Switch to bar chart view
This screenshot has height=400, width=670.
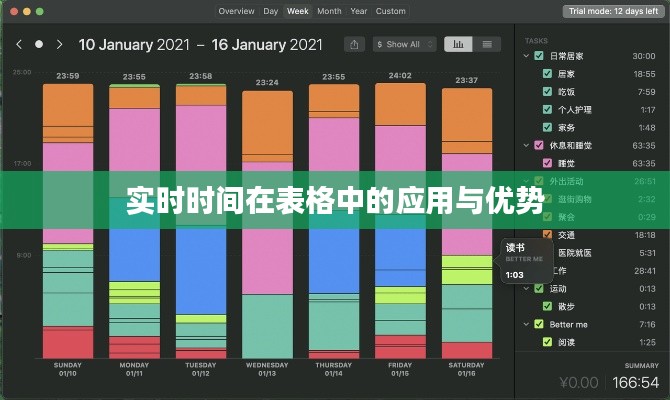click(459, 44)
